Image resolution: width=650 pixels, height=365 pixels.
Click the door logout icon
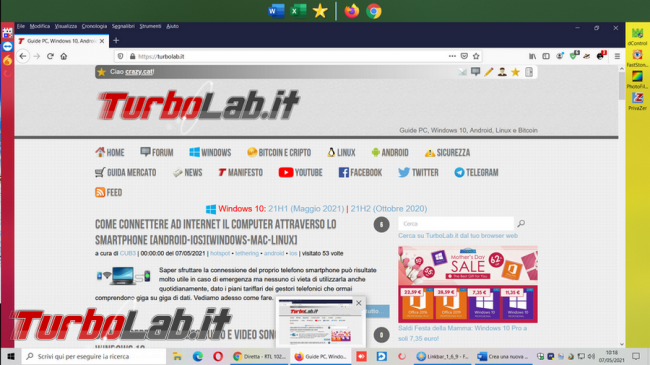[529, 72]
